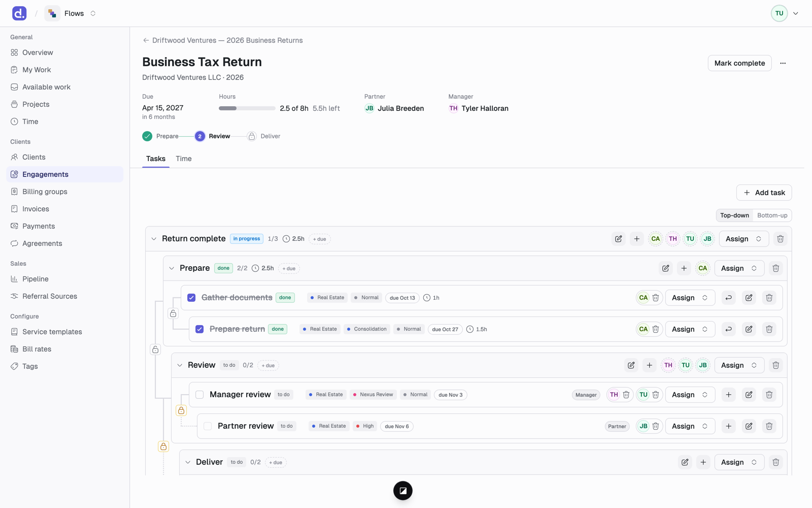Remove CA assignee from Gather documents
Image resolution: width=812 pixels, height=508 pixels.
[x=656, y=298]
